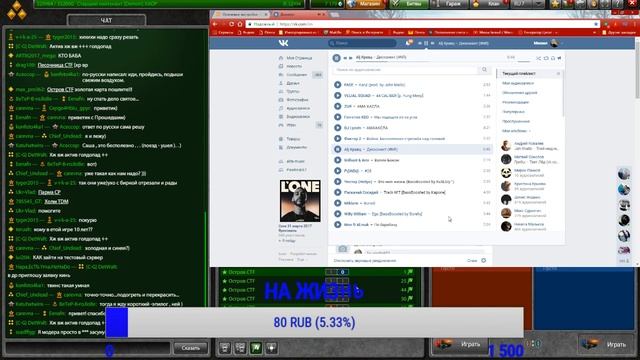This screenshot has height=360, width=640.
Task: Open Михаил profile dropdown in VK header
Action: point(548,43)
